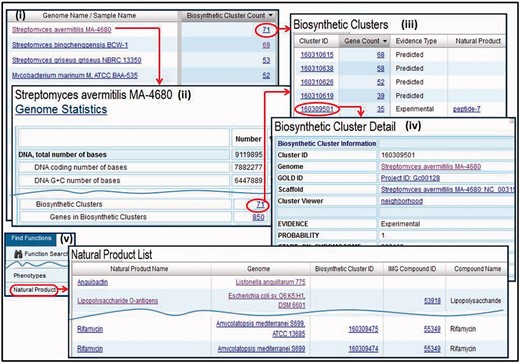520x364 pixels.
Task: Open Amycolatopsis mediterranei S699, ATCC 13685 genome link
Action: coord(261,329)
